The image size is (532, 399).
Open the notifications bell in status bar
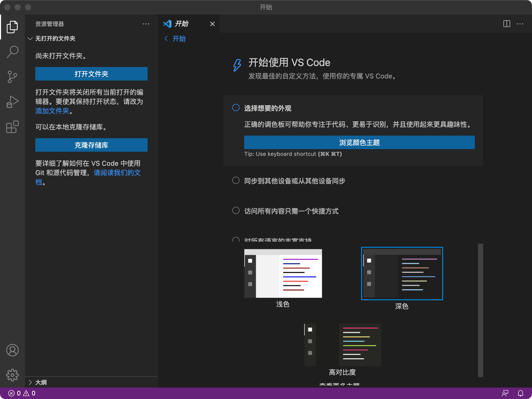pyautogui.click(x=520, y=393)
